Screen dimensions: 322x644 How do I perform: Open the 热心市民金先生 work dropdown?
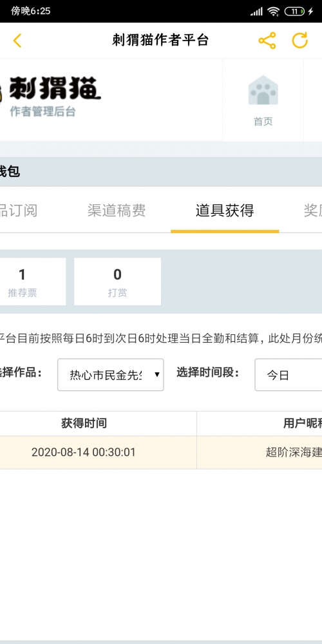111,375
